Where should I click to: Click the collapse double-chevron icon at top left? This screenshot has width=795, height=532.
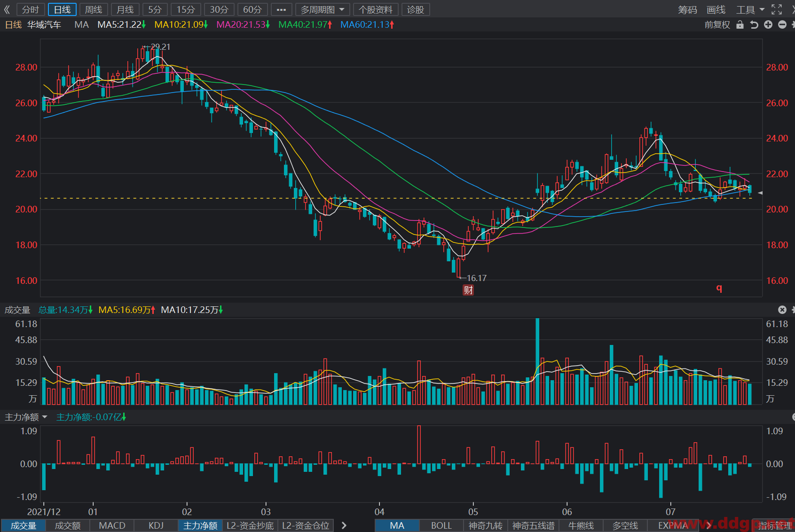pos(7,9)
